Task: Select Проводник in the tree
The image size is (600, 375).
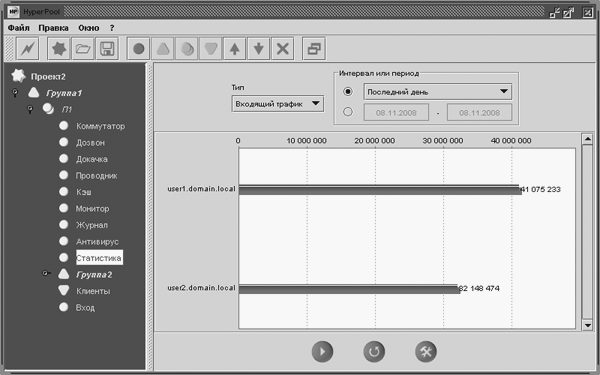Action: 96,176
